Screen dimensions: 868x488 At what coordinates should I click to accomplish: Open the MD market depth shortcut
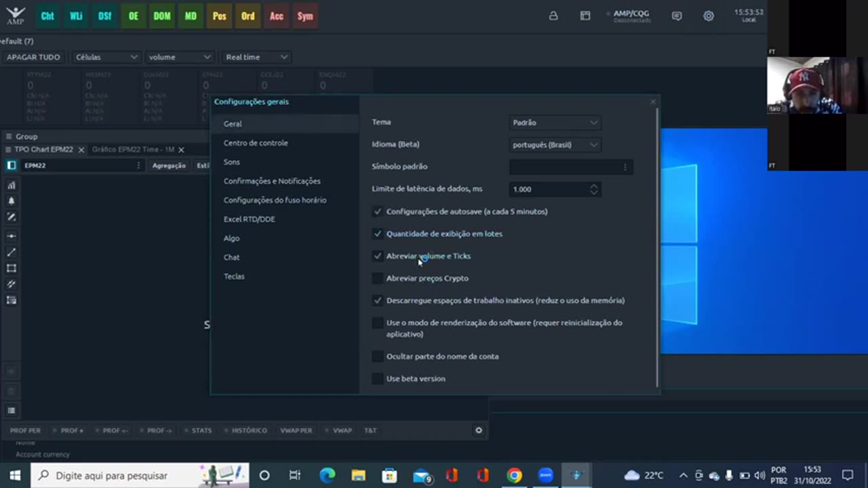tap(191, 16)
